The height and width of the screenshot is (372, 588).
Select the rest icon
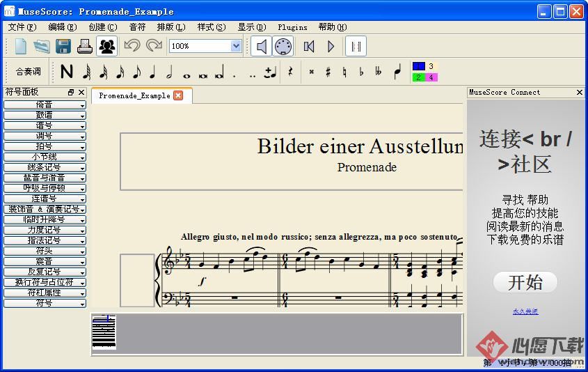290,71
